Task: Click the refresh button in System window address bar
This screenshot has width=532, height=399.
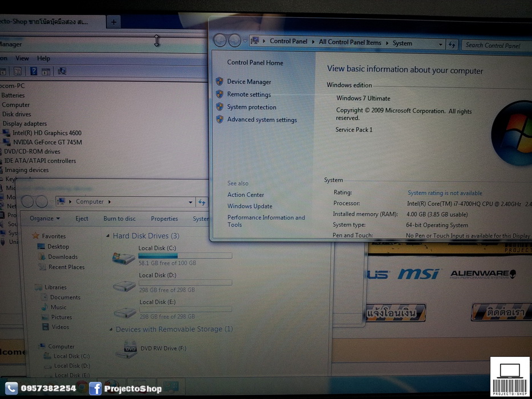Action: [452, 44]
